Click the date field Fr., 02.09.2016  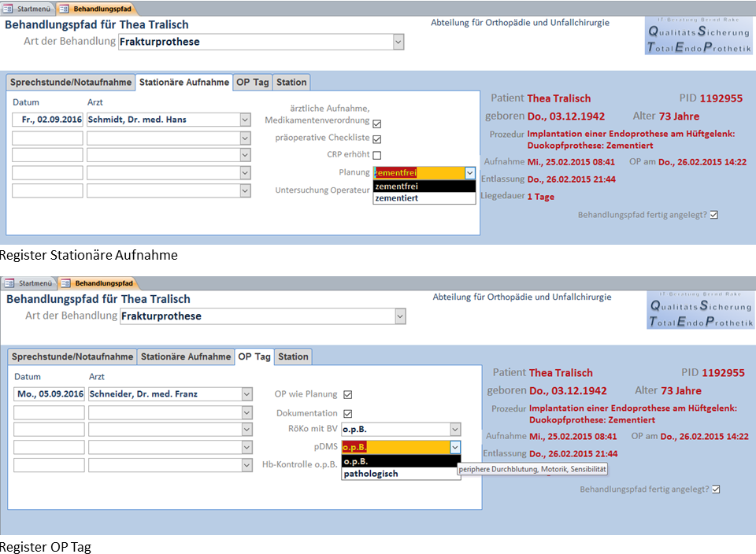(x=48, y=120)
